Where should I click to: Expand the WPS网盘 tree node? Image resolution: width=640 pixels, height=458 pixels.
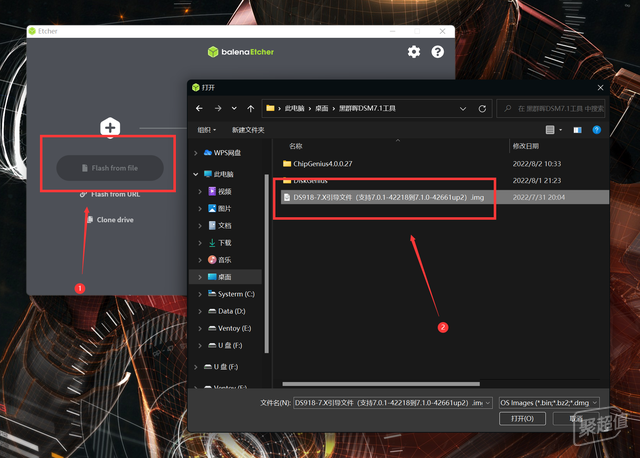pos(196,153)
